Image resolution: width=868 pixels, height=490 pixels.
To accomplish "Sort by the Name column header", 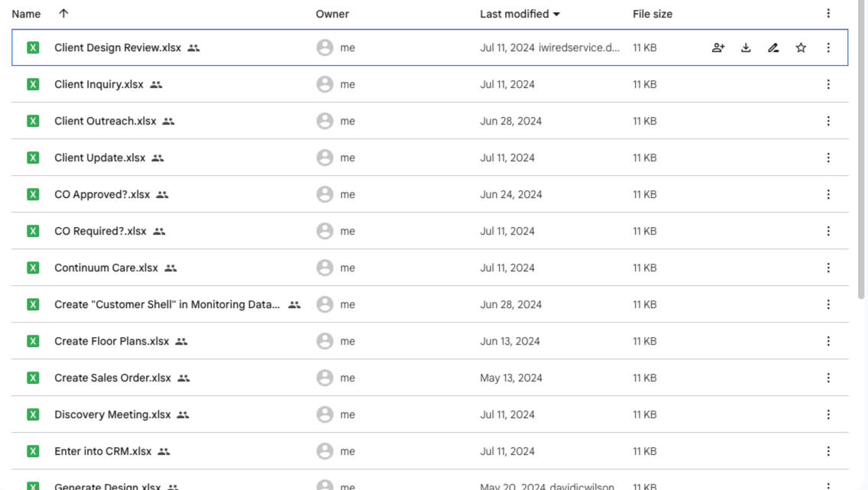I will pyautogui.click(x=26, y=14).
